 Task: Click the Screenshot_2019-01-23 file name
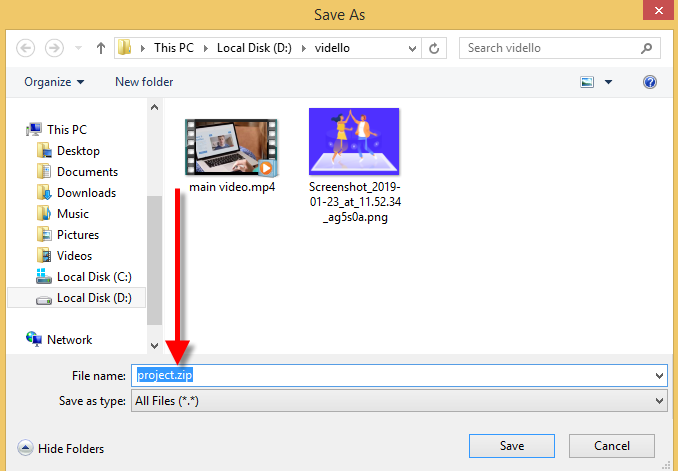pos(355,202)
